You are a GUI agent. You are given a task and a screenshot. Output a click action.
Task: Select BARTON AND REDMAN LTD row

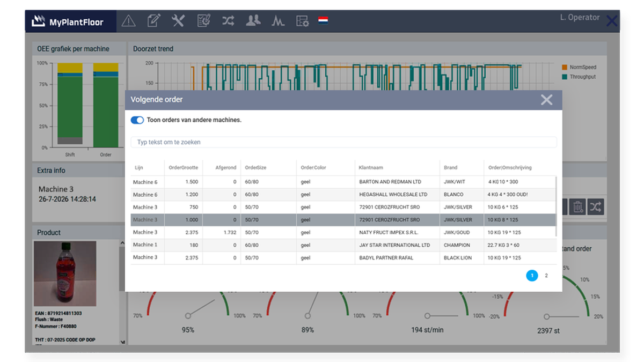343,182
